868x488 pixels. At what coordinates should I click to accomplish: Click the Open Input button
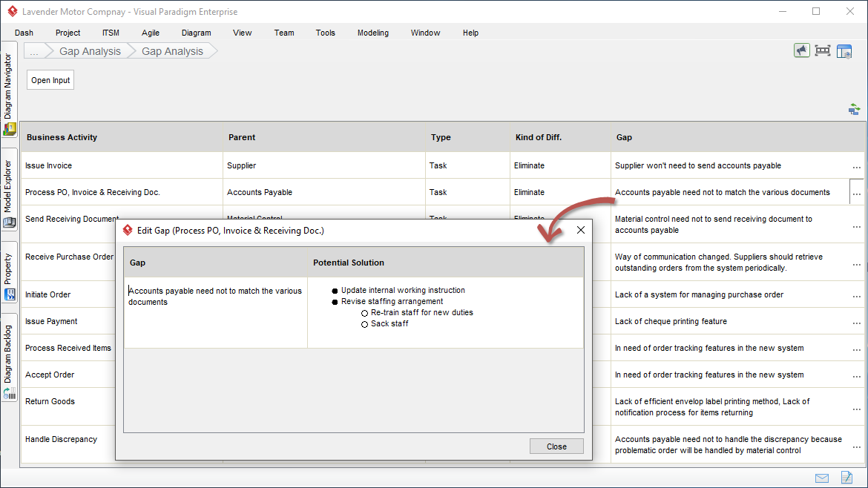pyautogui.click(x=50, y=80)
